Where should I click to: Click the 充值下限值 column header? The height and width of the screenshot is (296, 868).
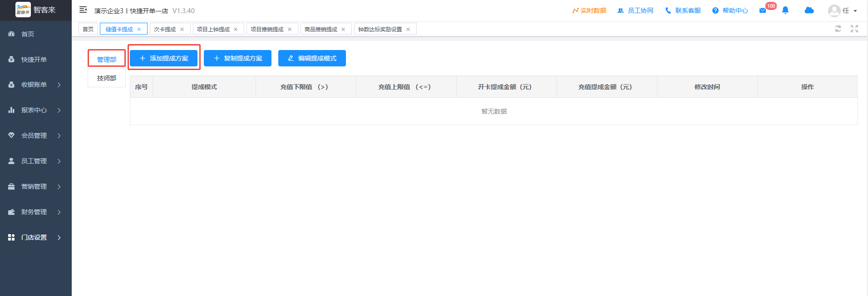pyautogui.click(x=306, y=87)
